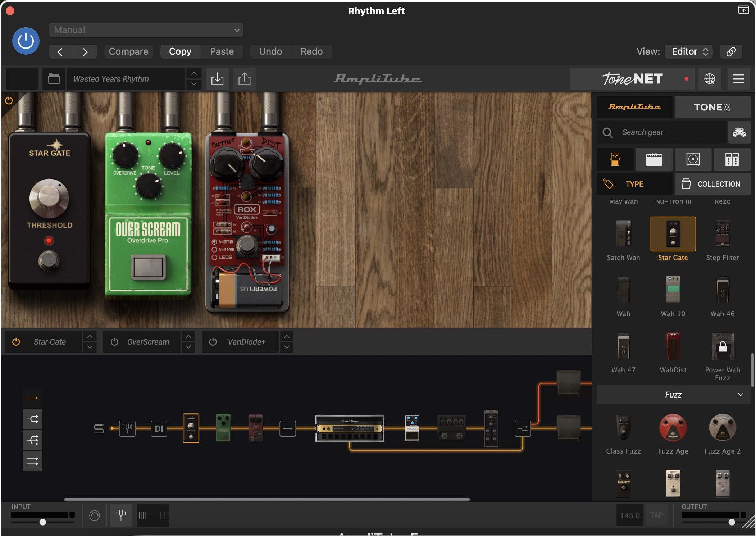Toggle the plugin power bypass button
Viewport: 756px width, 536px height.
26,41
